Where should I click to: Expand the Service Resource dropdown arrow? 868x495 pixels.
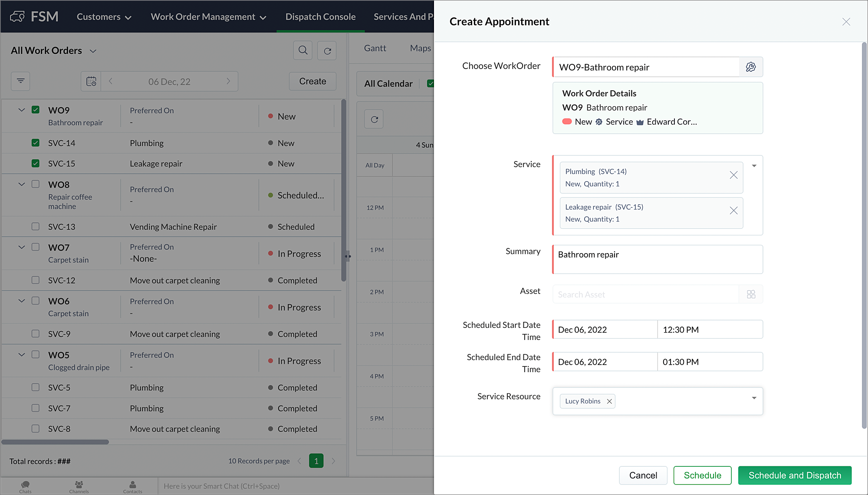coord(754,398)
